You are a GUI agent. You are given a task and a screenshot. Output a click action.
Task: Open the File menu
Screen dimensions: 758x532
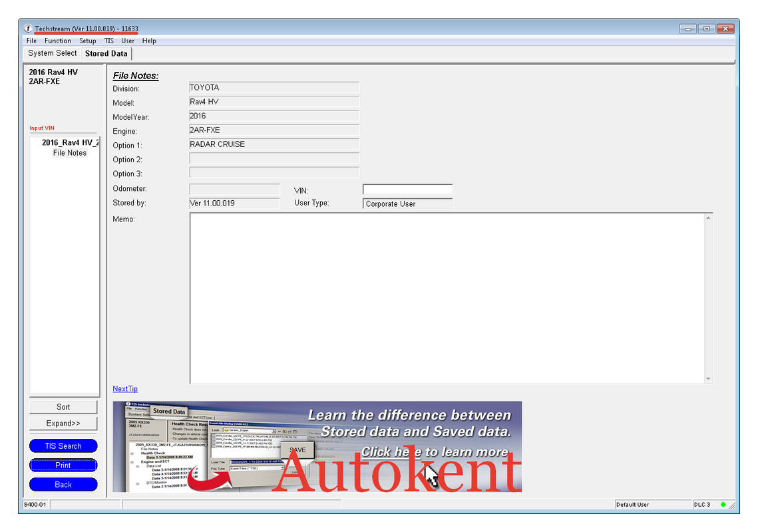31,41
